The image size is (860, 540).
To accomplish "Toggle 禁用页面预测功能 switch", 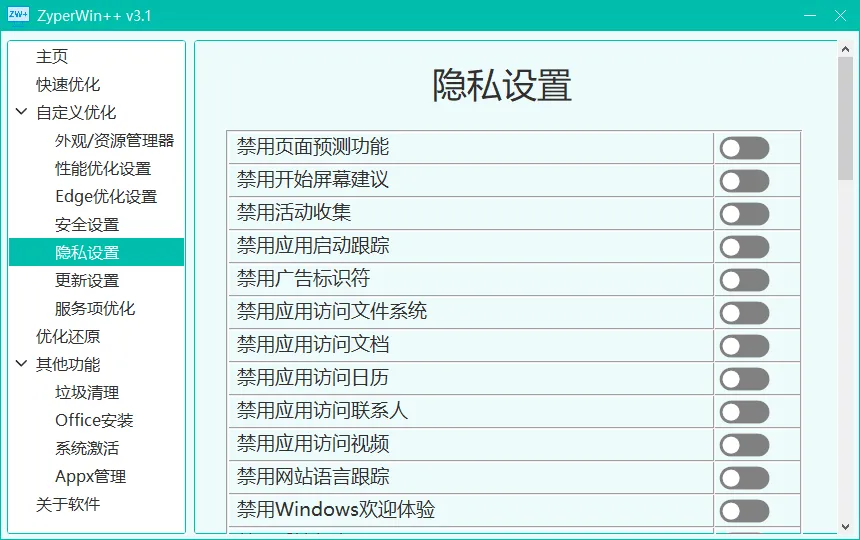I will (x=744, y=148).
